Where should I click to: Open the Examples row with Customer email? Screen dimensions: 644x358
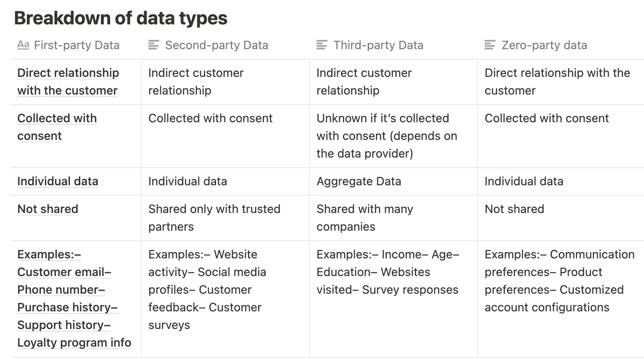pyautogui.click(x=74, y=298)
